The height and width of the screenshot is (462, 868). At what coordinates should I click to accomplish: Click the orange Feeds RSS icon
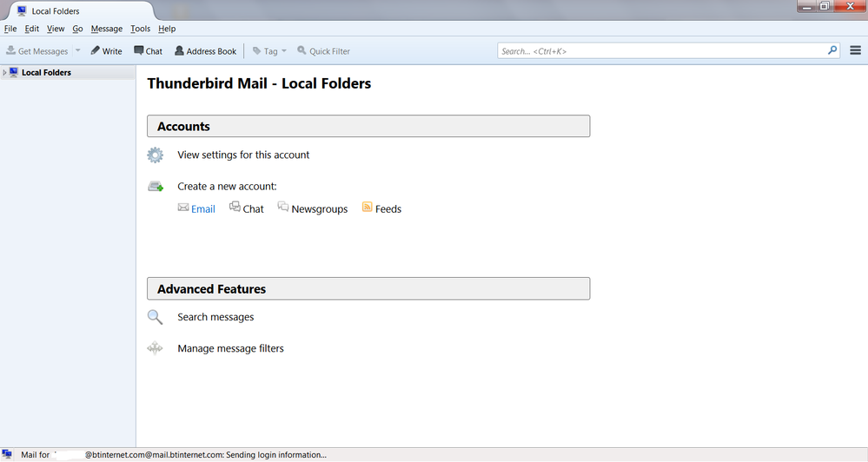coord(367,207)
